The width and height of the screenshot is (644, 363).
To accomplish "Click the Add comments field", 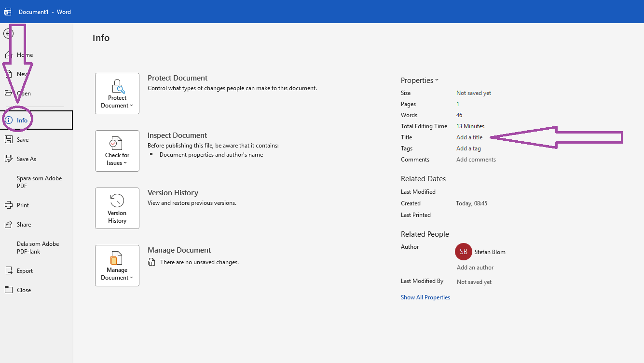I will [476, 160].
